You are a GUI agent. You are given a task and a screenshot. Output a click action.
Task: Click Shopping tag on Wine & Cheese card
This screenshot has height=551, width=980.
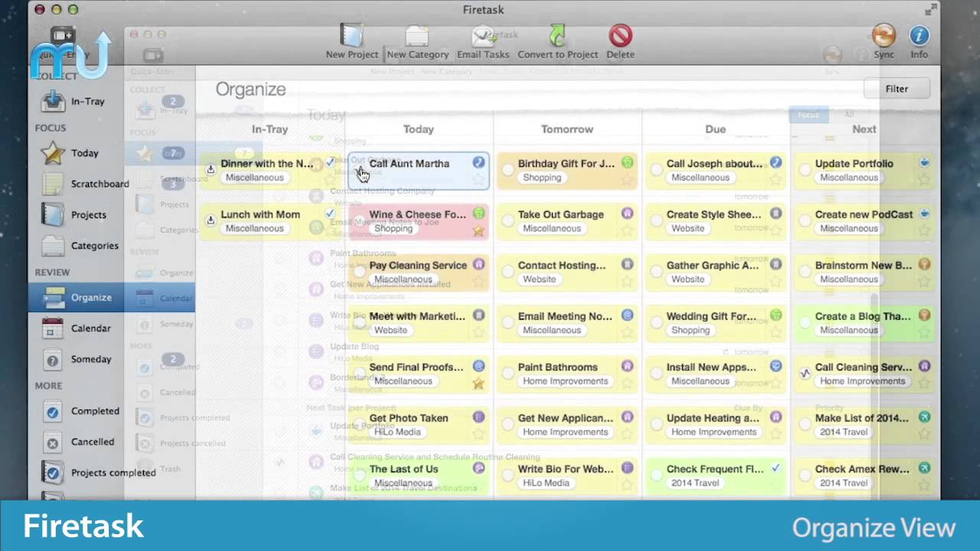394,228
